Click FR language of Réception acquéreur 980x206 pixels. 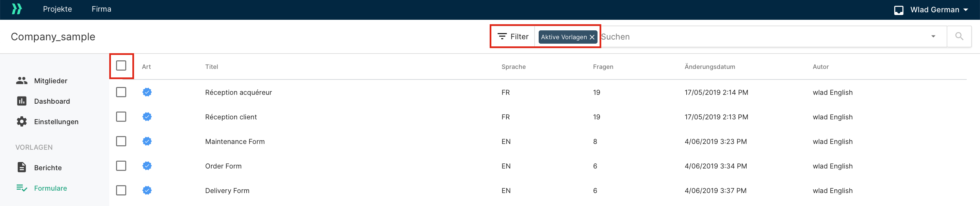pos(506,93)
